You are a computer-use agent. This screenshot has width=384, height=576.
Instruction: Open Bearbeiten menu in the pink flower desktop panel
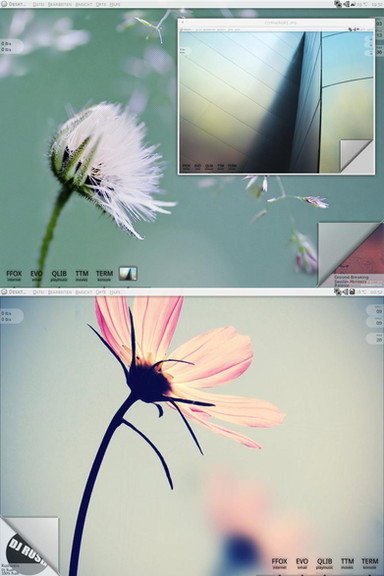(x=60, y=292)
